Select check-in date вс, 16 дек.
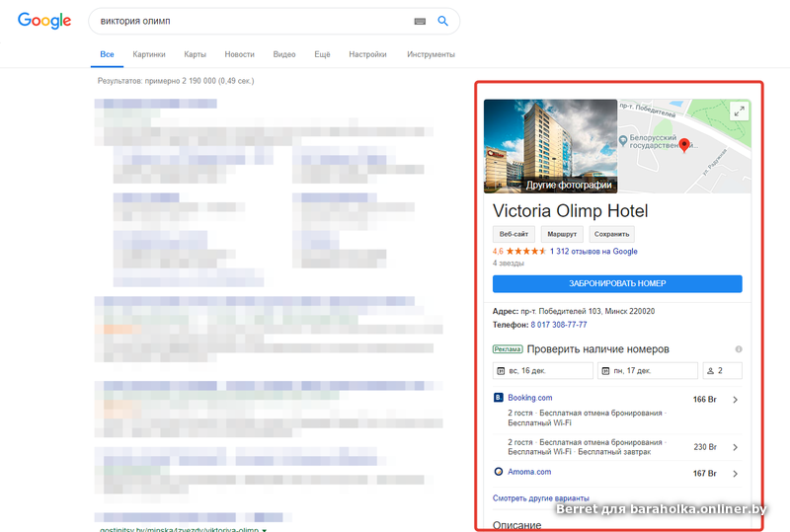This screenshot has width=790, height=532. pos(542,371)
